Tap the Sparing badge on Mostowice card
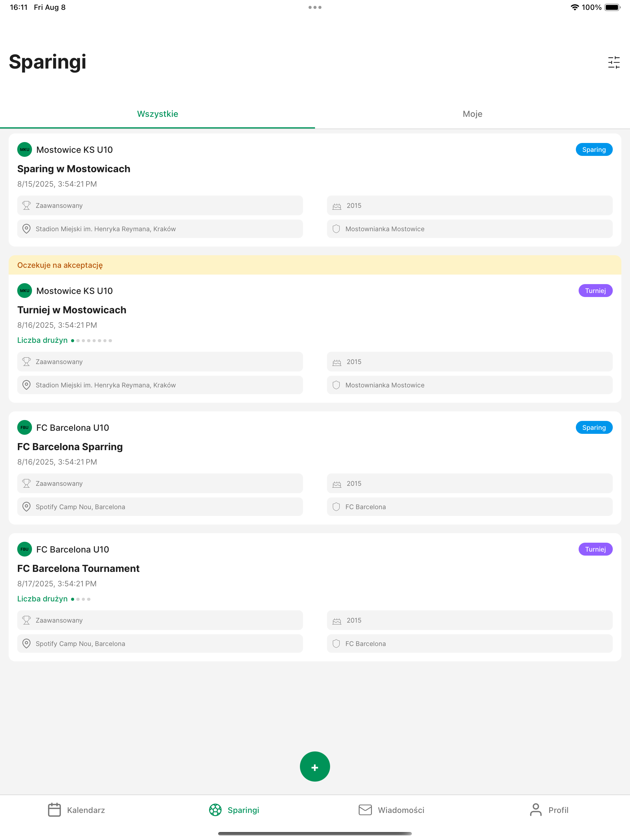The image size is (630, 840). (x=594, y=150)
